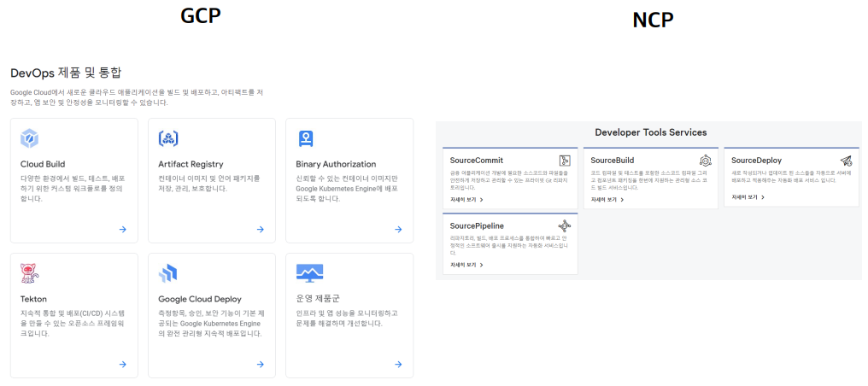Screen dimensions: 868x386
Task: Click the Tekton description text
Action: 73,324
